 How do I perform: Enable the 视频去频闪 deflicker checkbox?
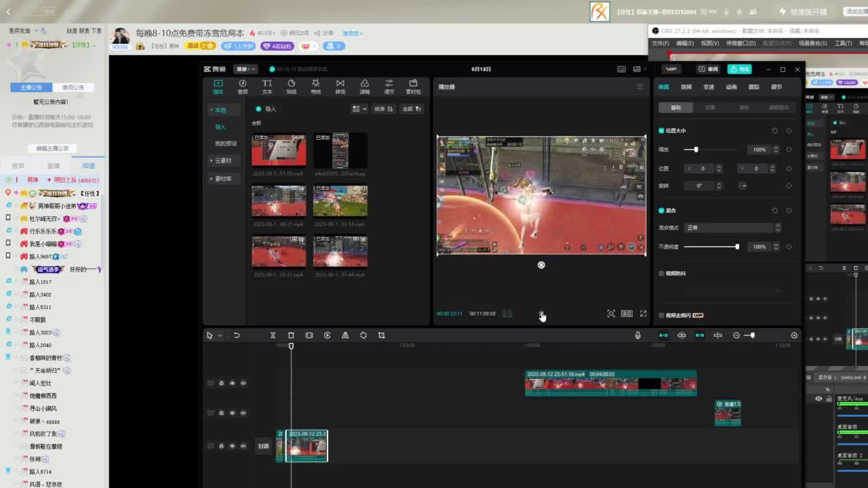click(x=661, y=315)
